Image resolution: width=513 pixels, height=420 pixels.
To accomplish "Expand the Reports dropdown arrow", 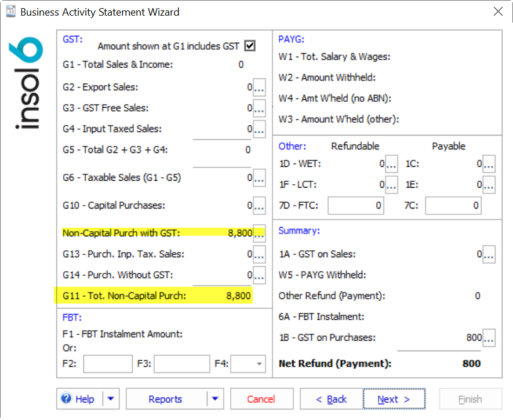I will point(215,399).
